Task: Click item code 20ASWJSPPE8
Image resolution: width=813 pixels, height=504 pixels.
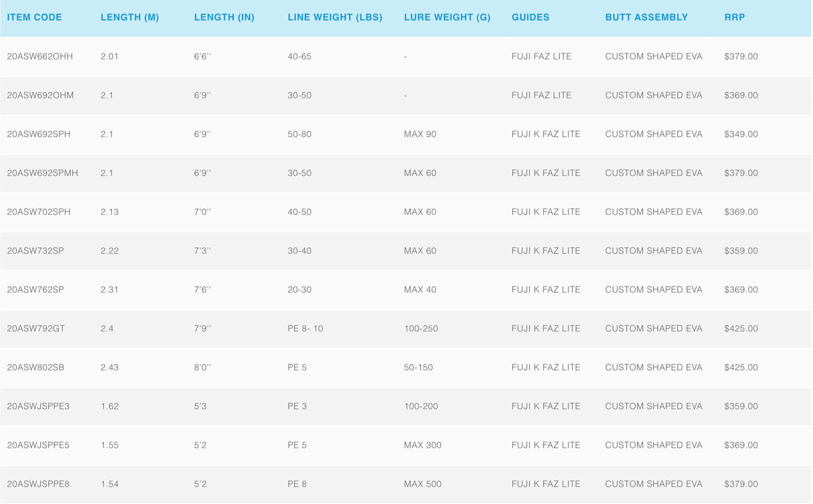Action: pyautogui.click(x=38, y=484)
